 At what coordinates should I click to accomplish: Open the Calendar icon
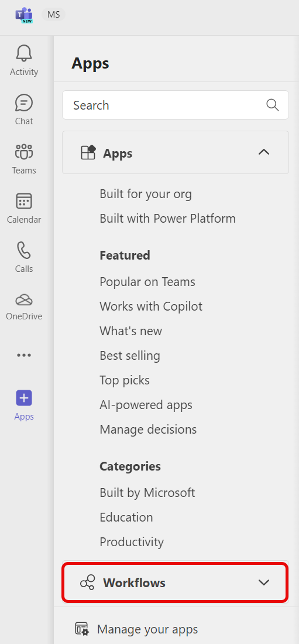point(24,201)
